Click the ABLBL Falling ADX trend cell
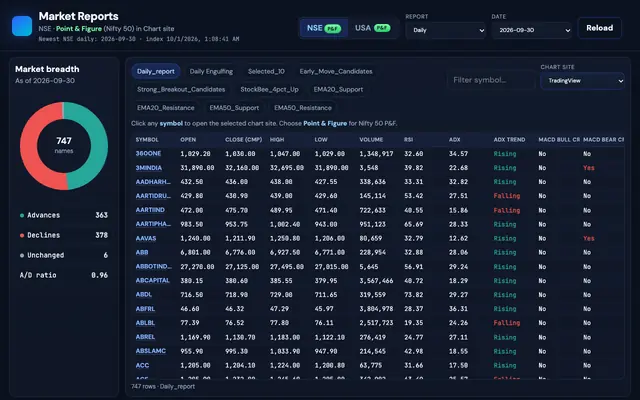Image resolution: width=640 pixels, height=400 pixels. click(507, 323)
